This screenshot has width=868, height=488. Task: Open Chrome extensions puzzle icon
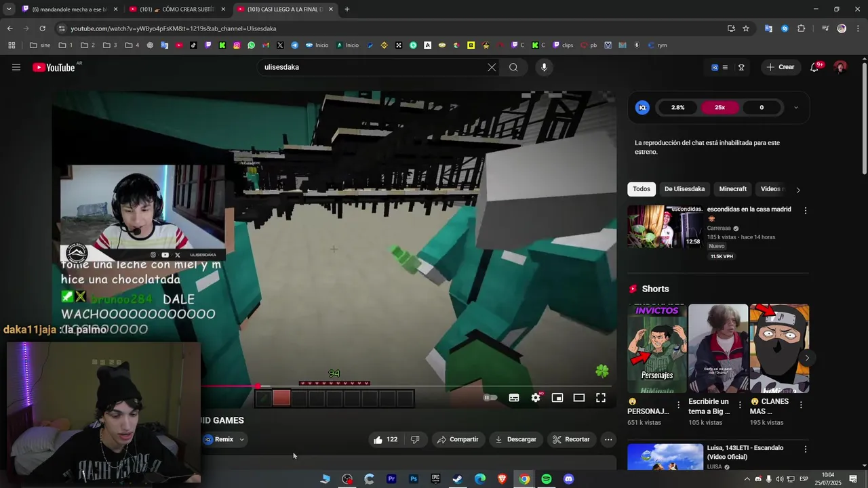[802, 28]
